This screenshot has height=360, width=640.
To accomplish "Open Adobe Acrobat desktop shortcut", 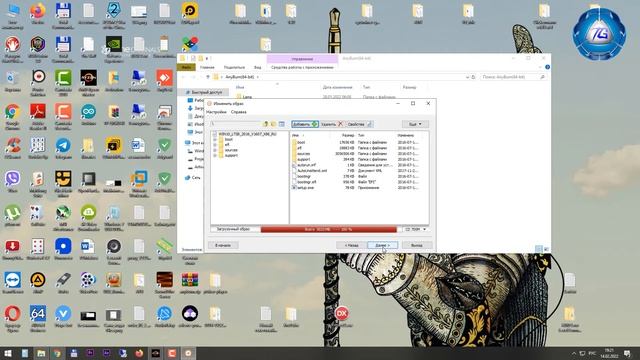I will click(x=38, y=116).
